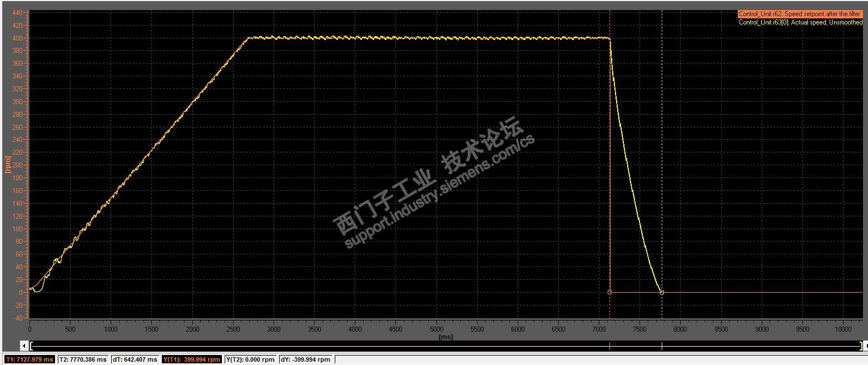868x365 pixels.
Task: Click the T2 tick in the time range bar
Action: [x=662, y=346]
